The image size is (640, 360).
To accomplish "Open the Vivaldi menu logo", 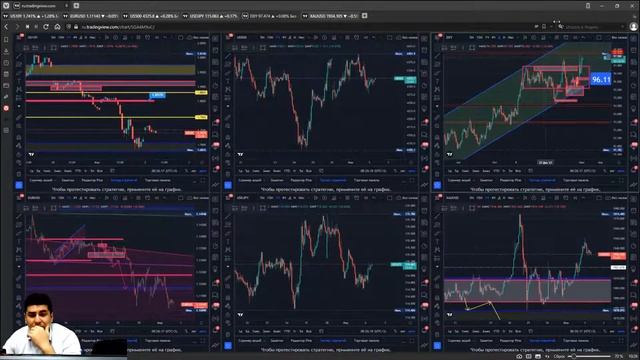I will pyautogui.click(x=6, y=6).
